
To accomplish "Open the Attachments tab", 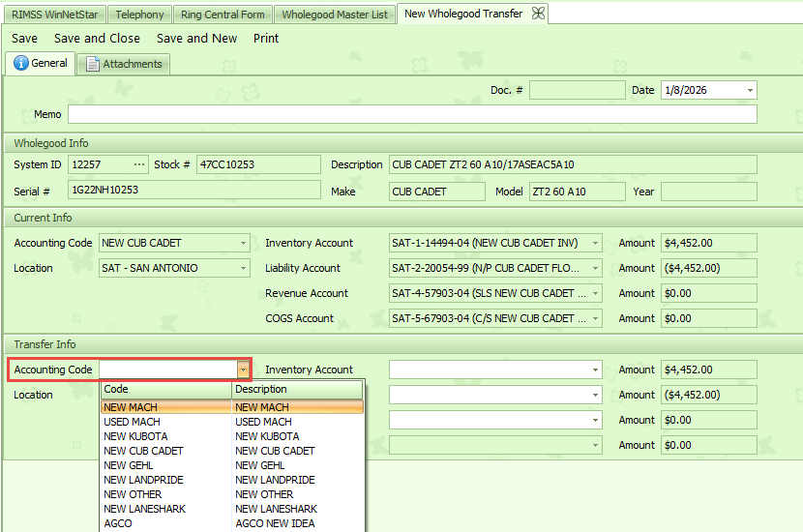I will [x=124, y=64].
